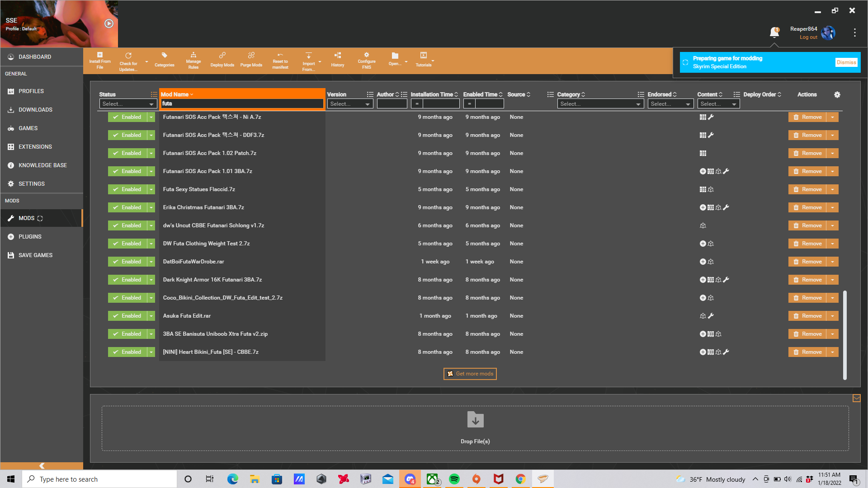
Task: Toggle Enabled for Asuka Futa Edit.rar
Action: 127,316
